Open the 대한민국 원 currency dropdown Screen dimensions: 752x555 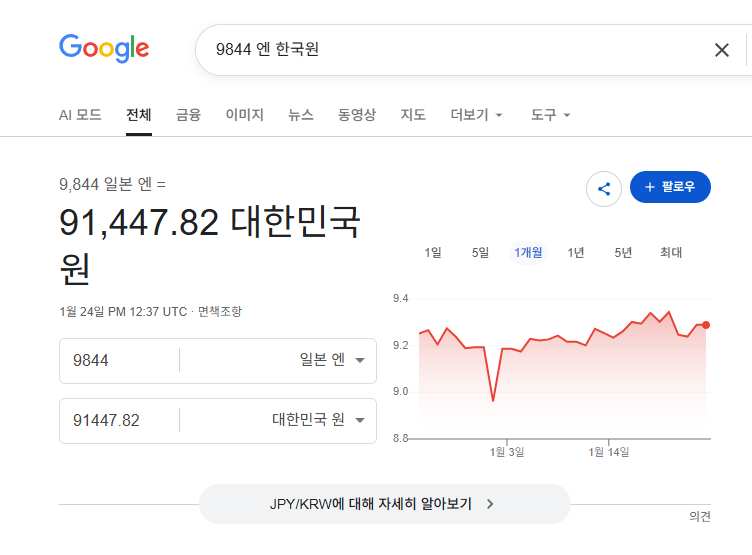pos(319,420)
